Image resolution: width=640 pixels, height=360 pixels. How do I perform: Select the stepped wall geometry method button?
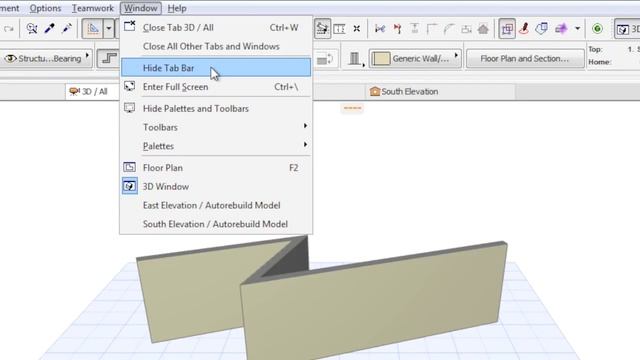pyautogui.click(x=108, y=58)
